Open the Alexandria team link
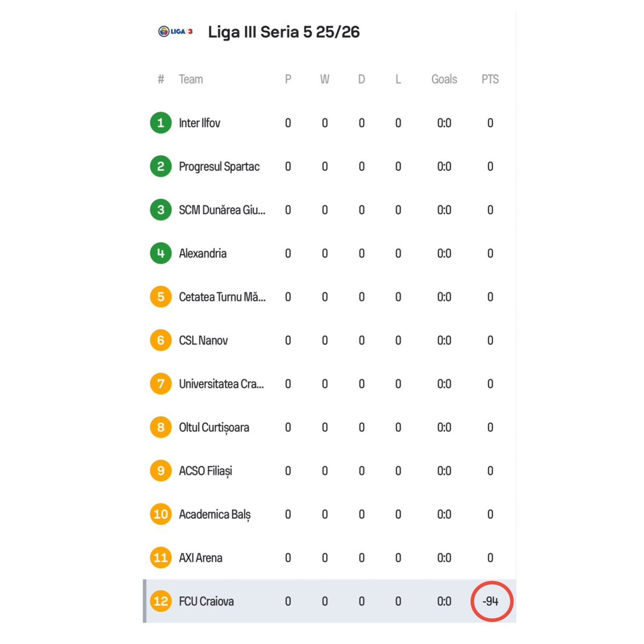Image resolution: width=644 pixels, height=644 pixels. click(x=203, y=253)
